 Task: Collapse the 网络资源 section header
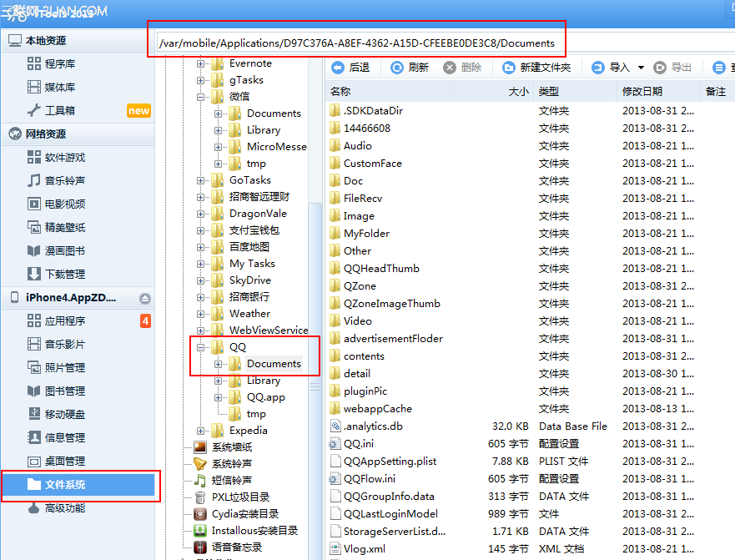pos(78,134)
